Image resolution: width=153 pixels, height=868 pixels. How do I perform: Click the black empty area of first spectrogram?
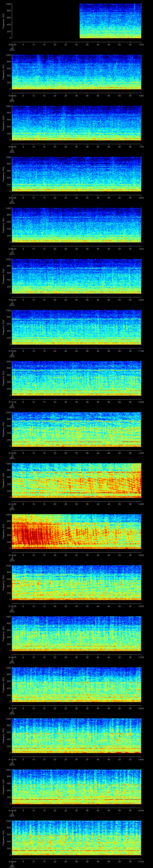(x=45, y=21)
